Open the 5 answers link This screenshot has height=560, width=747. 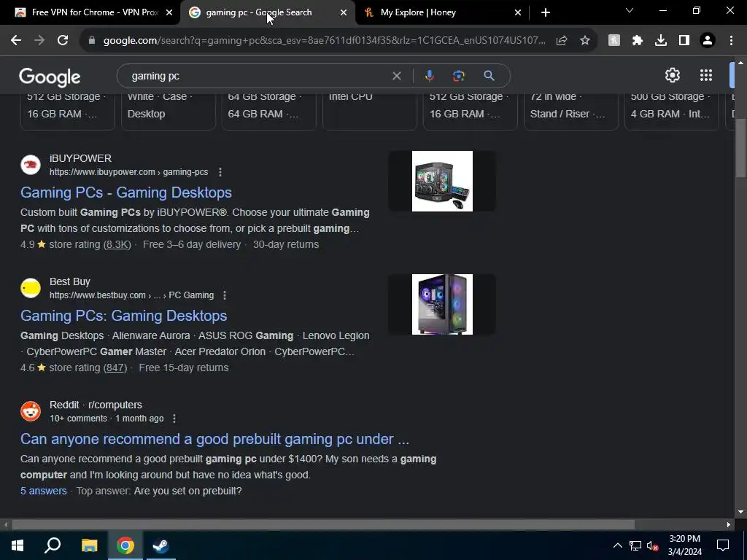43,491
